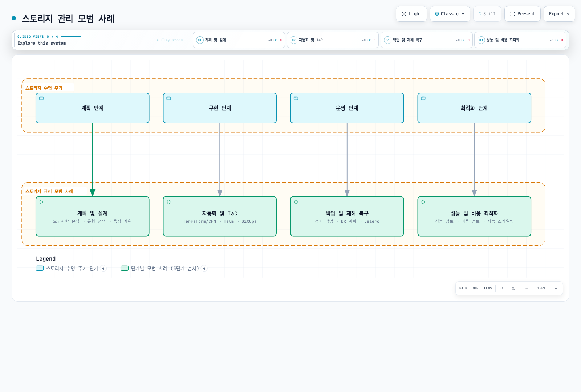
Task: Click code icon on 성능 및 비용 최적화 node
Action: (x=423, y=202)
